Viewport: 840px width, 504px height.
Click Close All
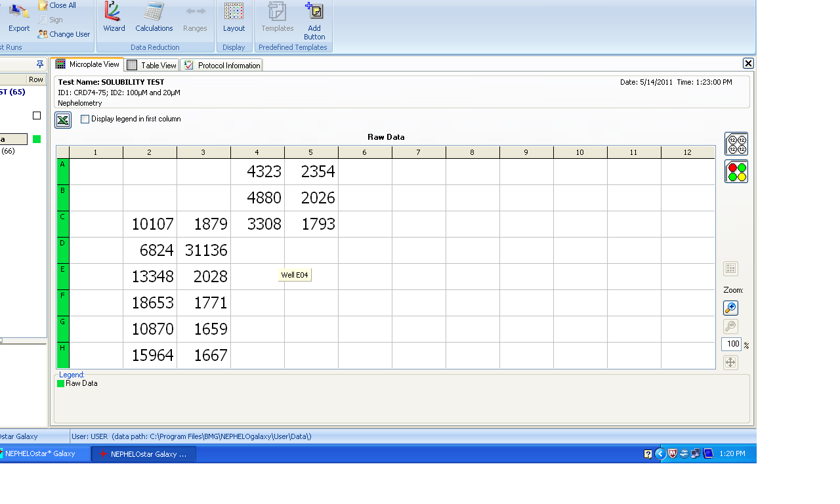(57, 5)
